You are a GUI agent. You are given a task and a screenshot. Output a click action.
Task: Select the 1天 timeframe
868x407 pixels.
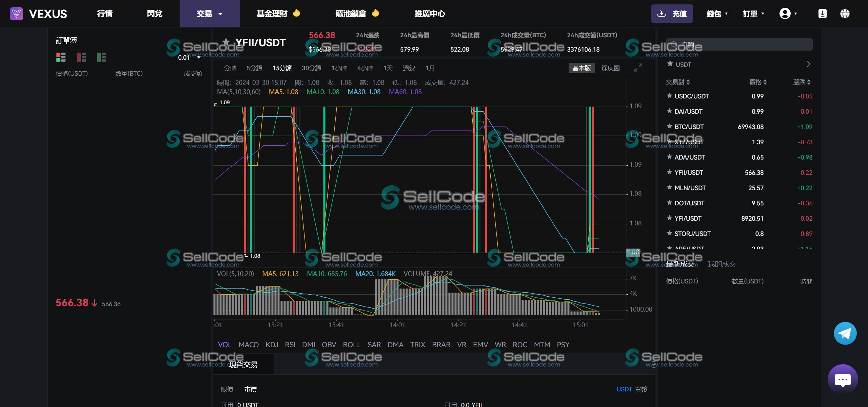[x=388, y=68]
